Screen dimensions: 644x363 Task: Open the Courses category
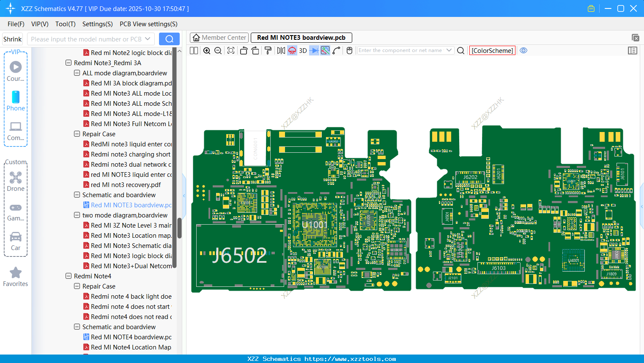coord(16,71)
